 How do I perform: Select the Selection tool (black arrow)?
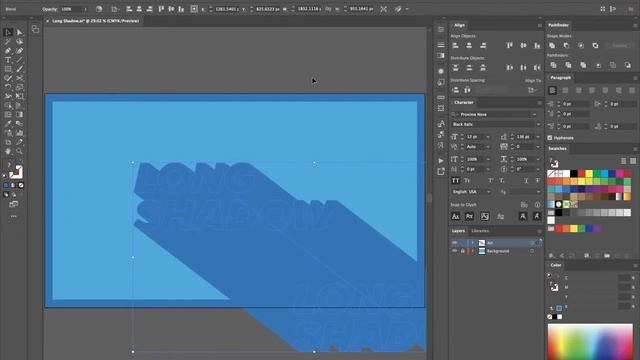[x=8, y=32]
